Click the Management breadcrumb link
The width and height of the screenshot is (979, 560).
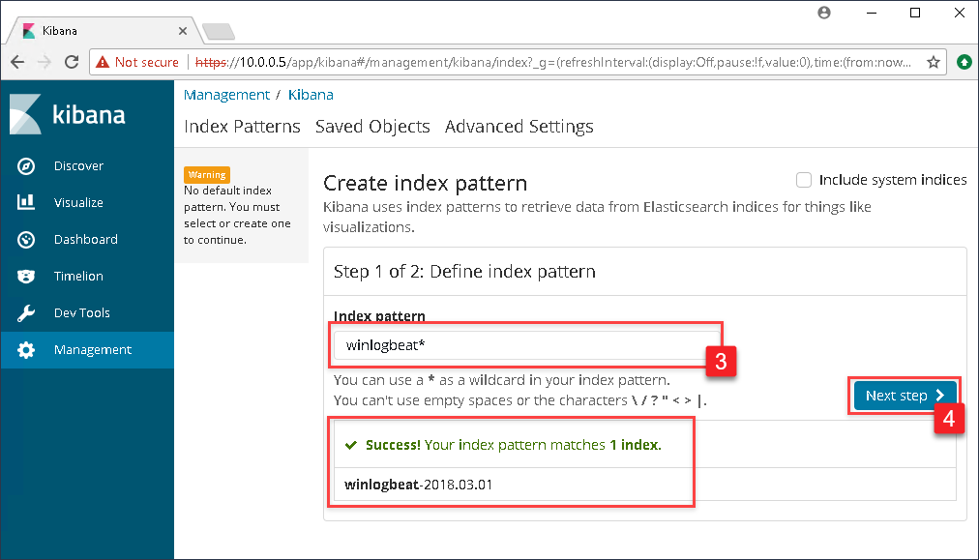(x=226, y=95)
